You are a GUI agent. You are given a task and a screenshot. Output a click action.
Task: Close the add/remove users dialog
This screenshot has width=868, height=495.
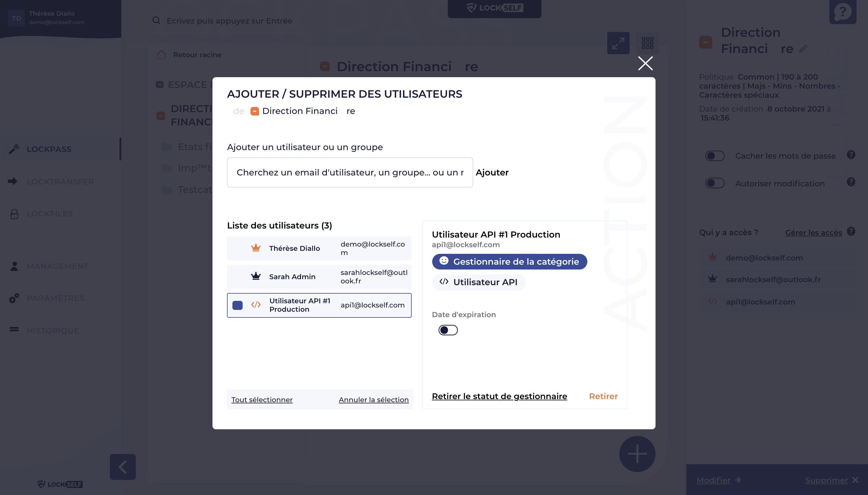[x=645, y=63]
